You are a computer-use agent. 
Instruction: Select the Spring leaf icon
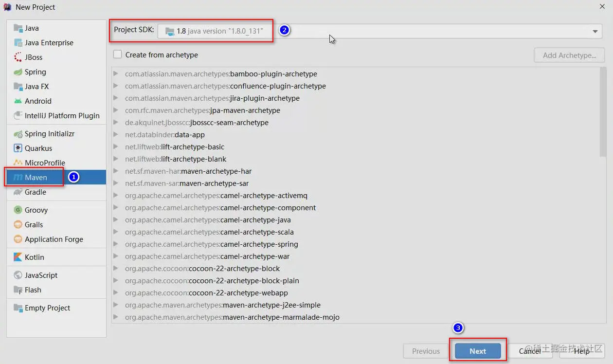click(x=18, y=72)
